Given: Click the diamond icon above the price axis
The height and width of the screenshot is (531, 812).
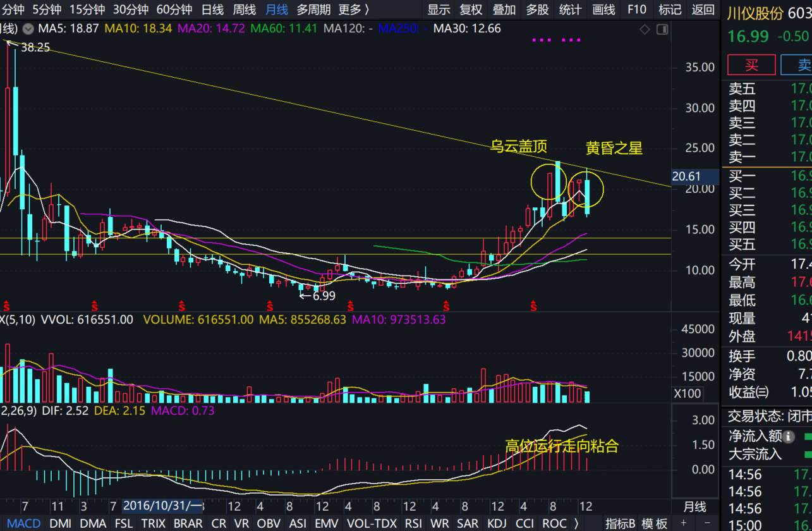Looking at the screenshot, I should pos(645,29).
